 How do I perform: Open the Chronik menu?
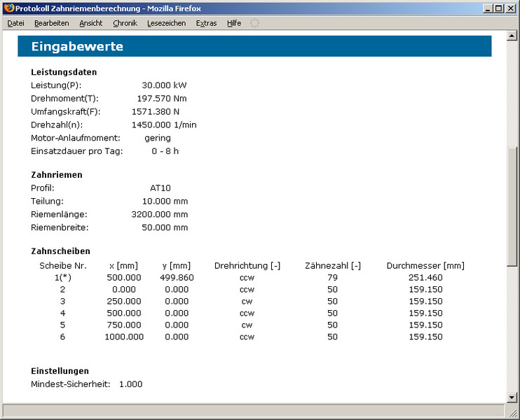coord(125,23)
